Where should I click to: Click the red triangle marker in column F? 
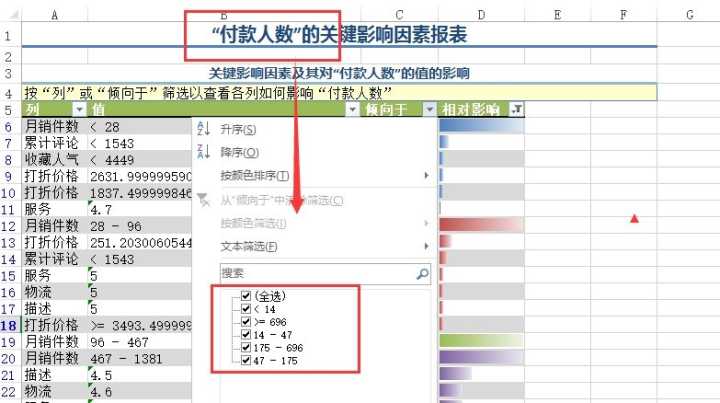tap(634, 218)
